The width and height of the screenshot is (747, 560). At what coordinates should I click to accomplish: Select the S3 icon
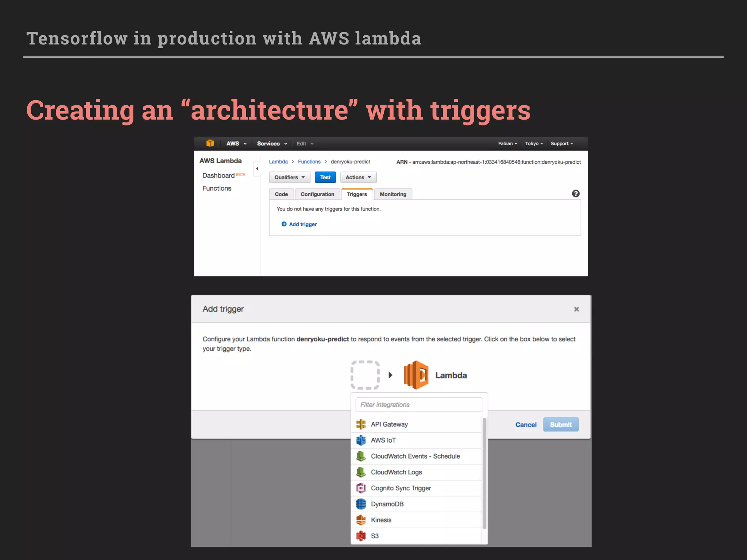[x=361, y=536]
